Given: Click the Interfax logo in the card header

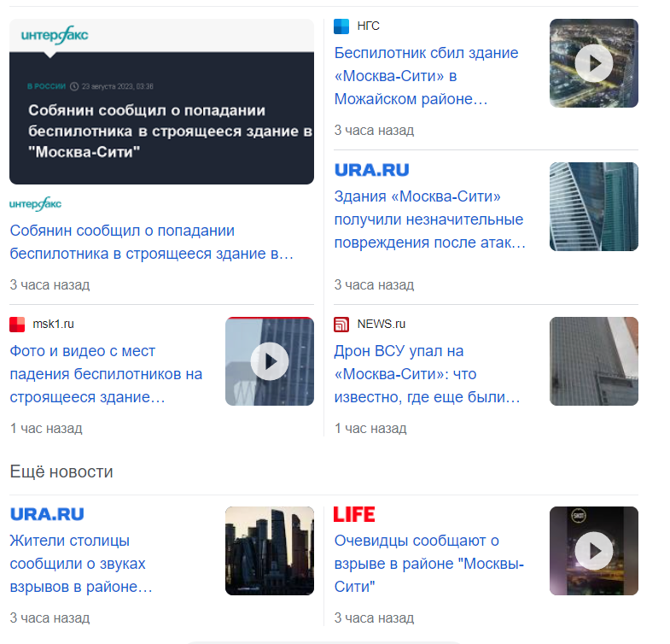Looking at the screenshot, I should click(55, 35).
